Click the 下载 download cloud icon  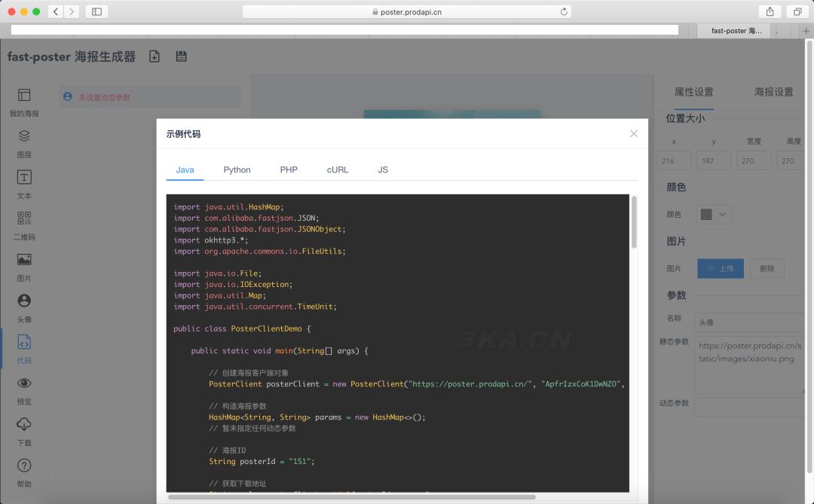pyautogui.click(x=24, y=425)
